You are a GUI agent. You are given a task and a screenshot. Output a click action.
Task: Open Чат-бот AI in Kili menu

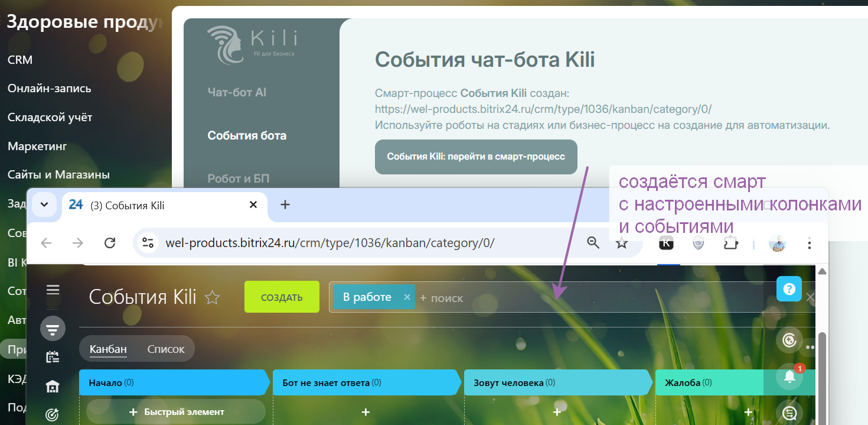click(x=237, y=92)
